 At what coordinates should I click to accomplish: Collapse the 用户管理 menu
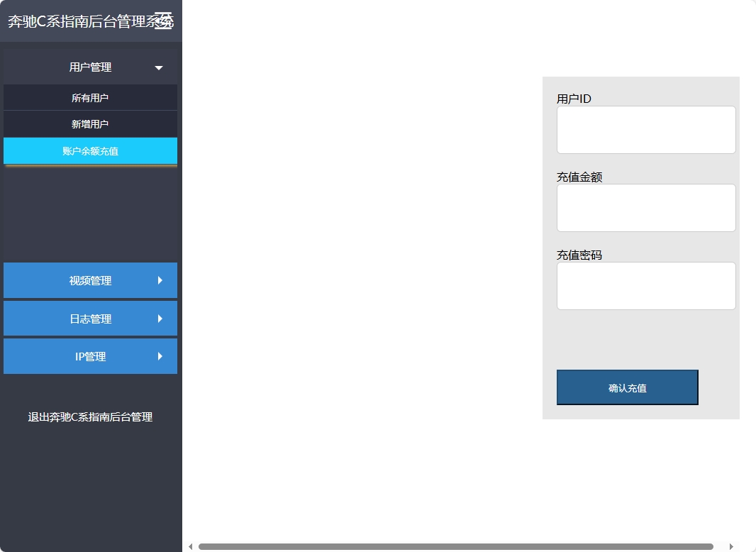click(x=90, y=67)
